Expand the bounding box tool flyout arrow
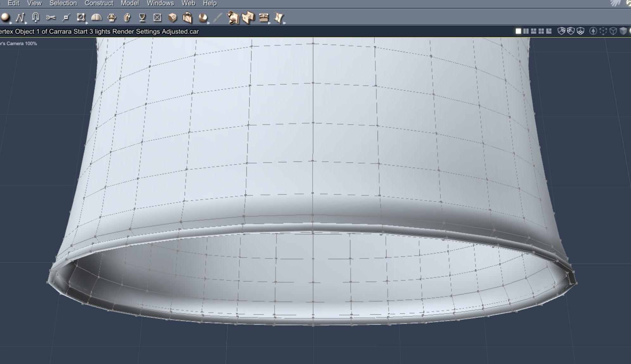 [x=87, y=23]
